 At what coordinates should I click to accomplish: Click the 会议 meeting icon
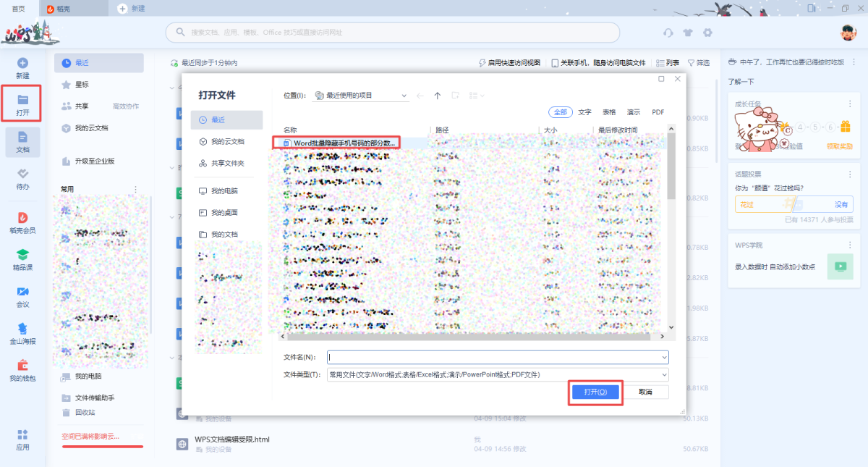pos(22,292)
